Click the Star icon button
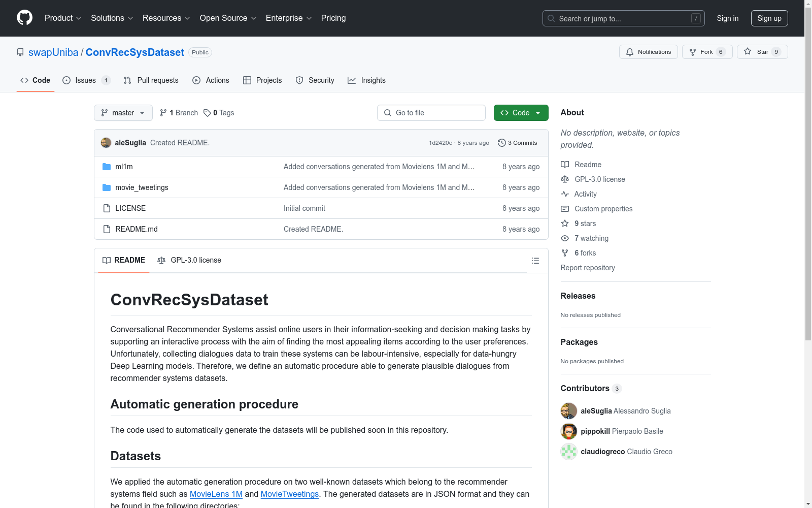Image resolution: width=812 pixels, height=508 pixels. [762, 52]
